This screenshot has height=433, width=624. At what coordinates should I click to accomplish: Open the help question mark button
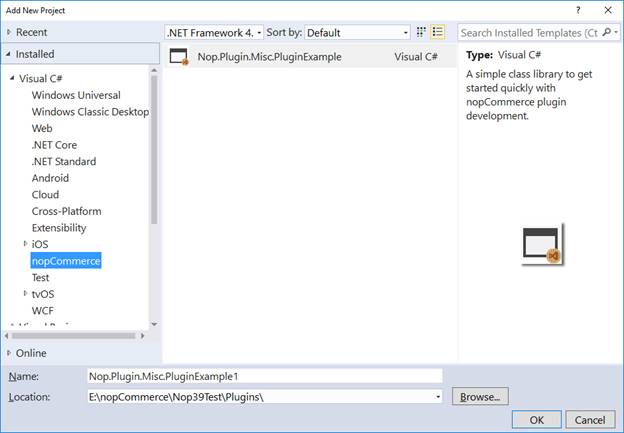coord(578,11)
